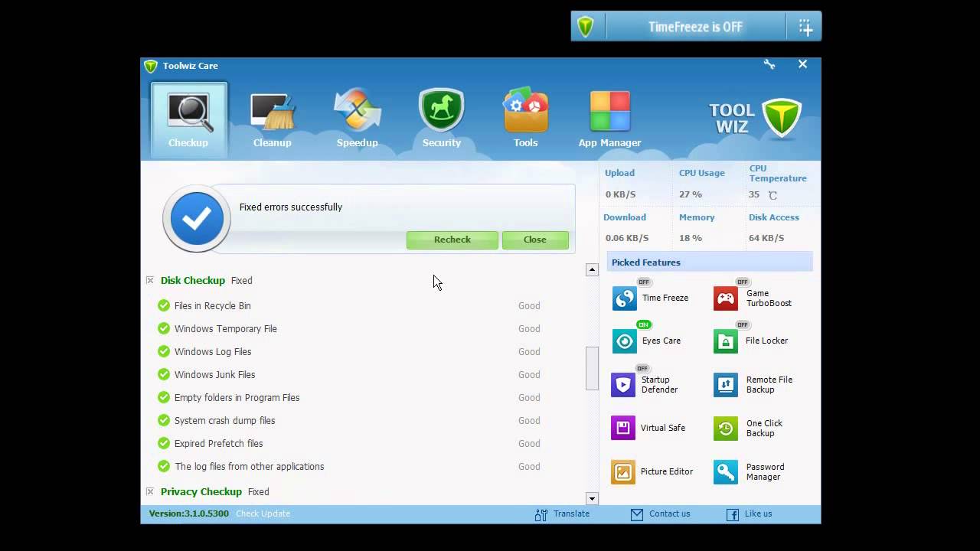This screenshot has height=551, width=980.
Task: Switch to App Manager tab
Action: click(610, 119)
